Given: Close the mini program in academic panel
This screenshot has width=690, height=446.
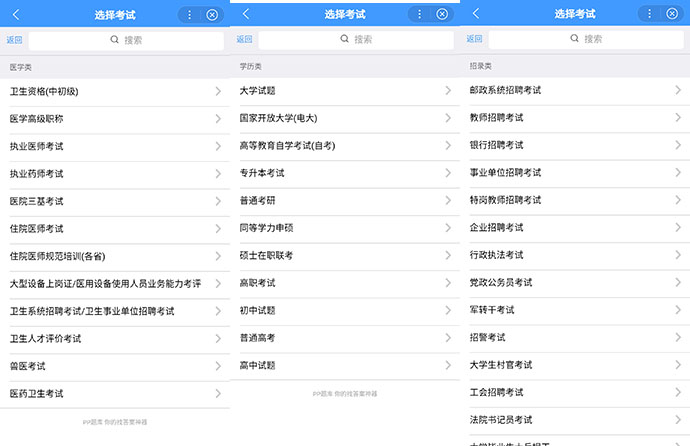Looking at the screenshot, I should (x=442, y=14).
